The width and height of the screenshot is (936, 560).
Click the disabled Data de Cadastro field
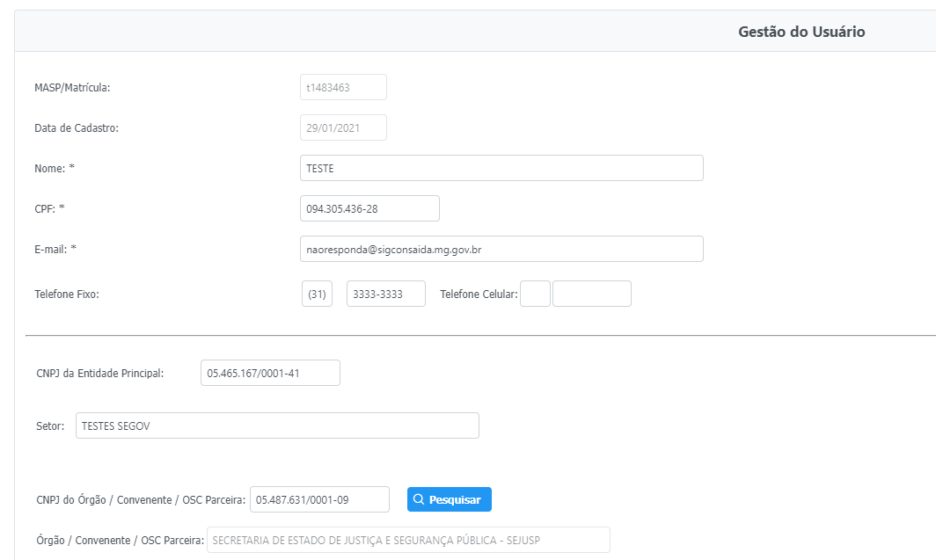point(343,127)
